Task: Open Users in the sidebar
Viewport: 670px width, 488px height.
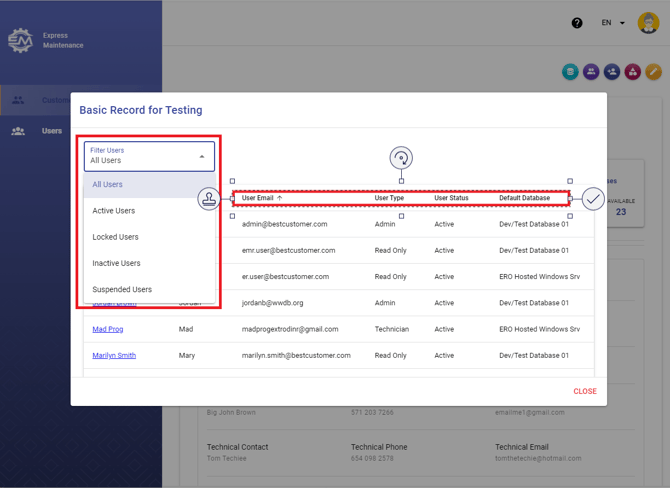Action: coord(52,131)
